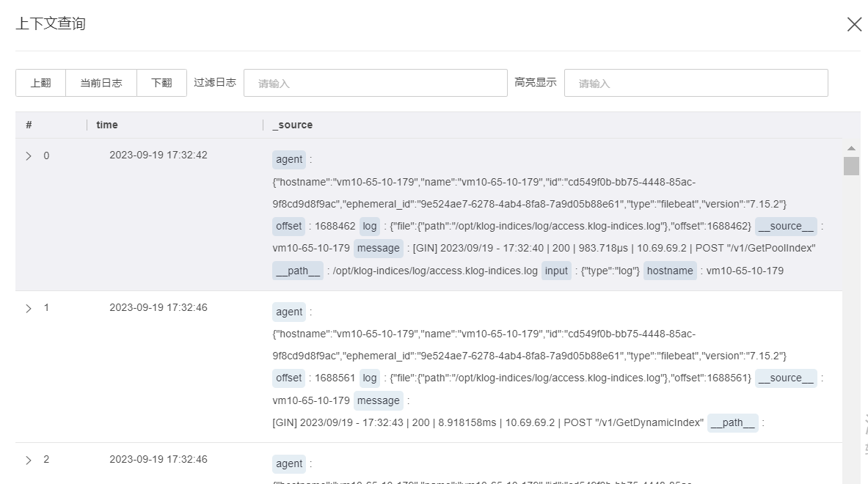Screen dimensions: 868x484
Task: Jump to 当前日志
Action: (101, 83)
